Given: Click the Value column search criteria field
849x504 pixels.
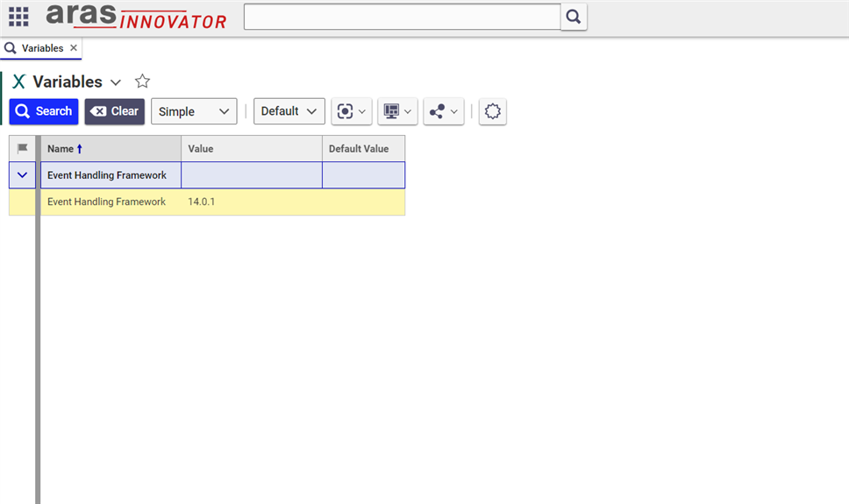Looking at the screenshot, I should [x=251, y=175].
